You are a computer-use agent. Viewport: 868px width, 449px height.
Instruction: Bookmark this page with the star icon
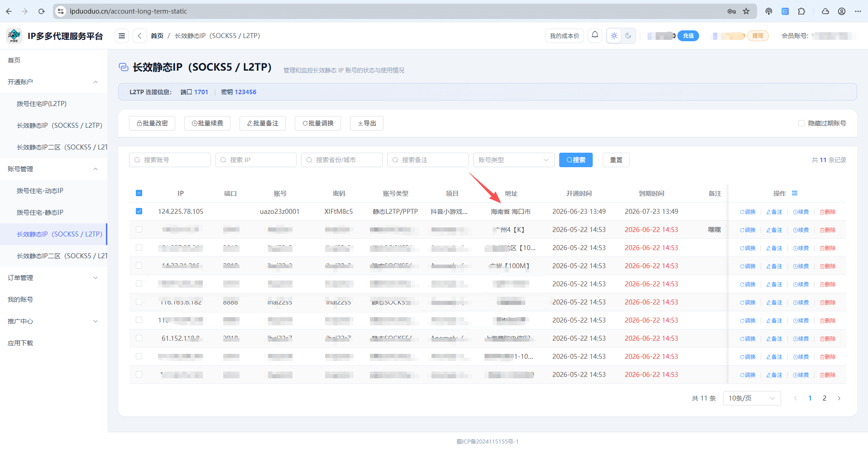(746, 11)
